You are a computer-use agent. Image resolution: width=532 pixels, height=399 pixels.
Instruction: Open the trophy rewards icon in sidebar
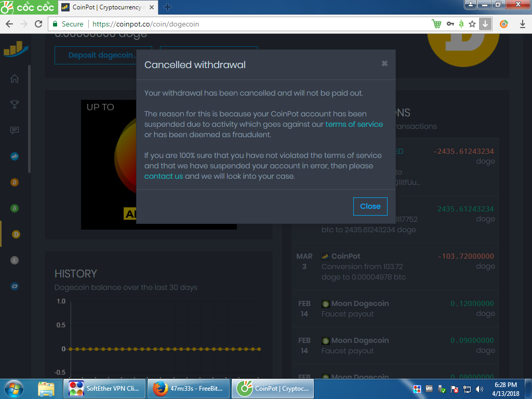pos(14,104)
